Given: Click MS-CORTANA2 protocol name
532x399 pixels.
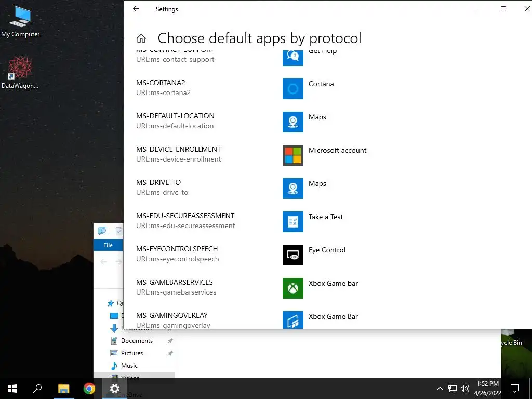Looking at the screenshot, I should click(x=161, y=83).
